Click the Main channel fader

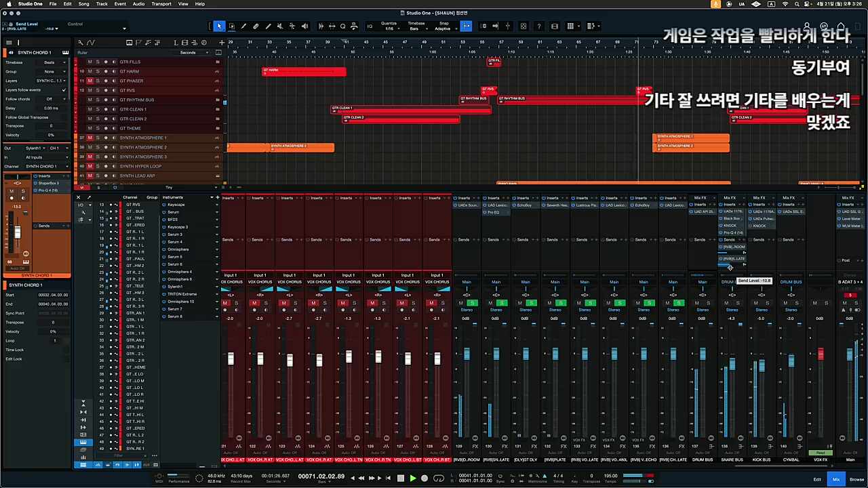tap(850, 354)
